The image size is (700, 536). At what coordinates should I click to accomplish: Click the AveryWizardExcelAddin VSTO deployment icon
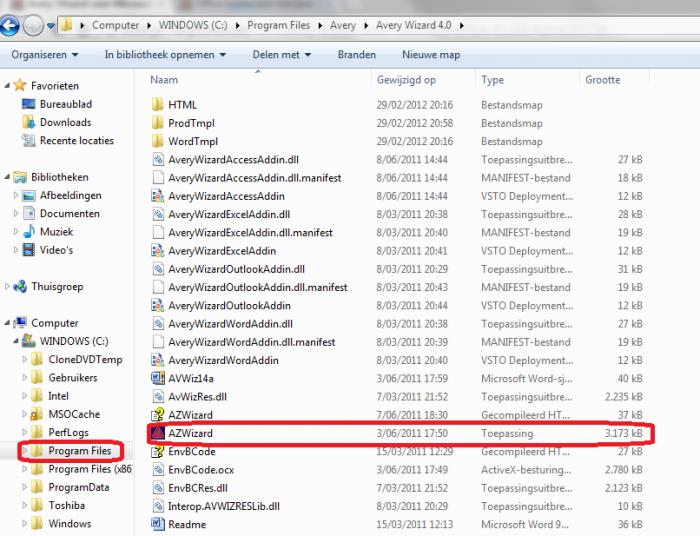coord(158,251)
